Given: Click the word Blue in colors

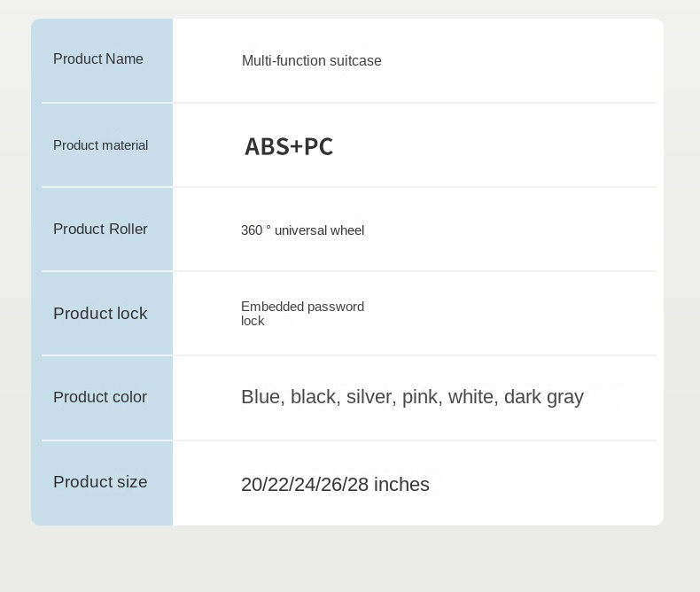Looking at the screenshot, I should pyautogui.click(x=260, y=397).
